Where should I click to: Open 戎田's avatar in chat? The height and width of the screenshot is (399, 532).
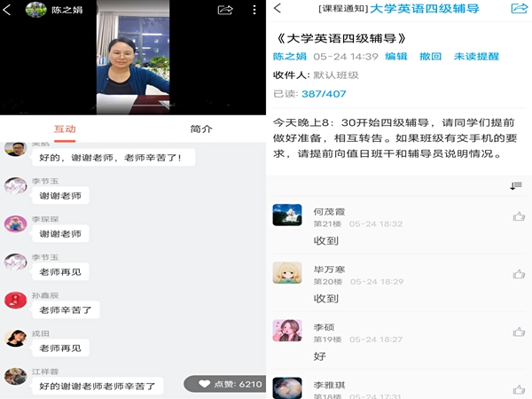15,339
